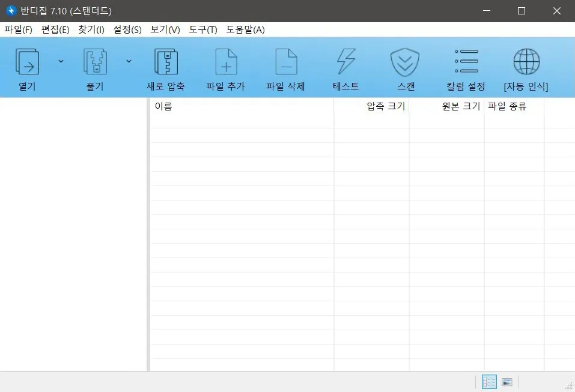Minimize the 반디집 window

(x=487, y=11)
